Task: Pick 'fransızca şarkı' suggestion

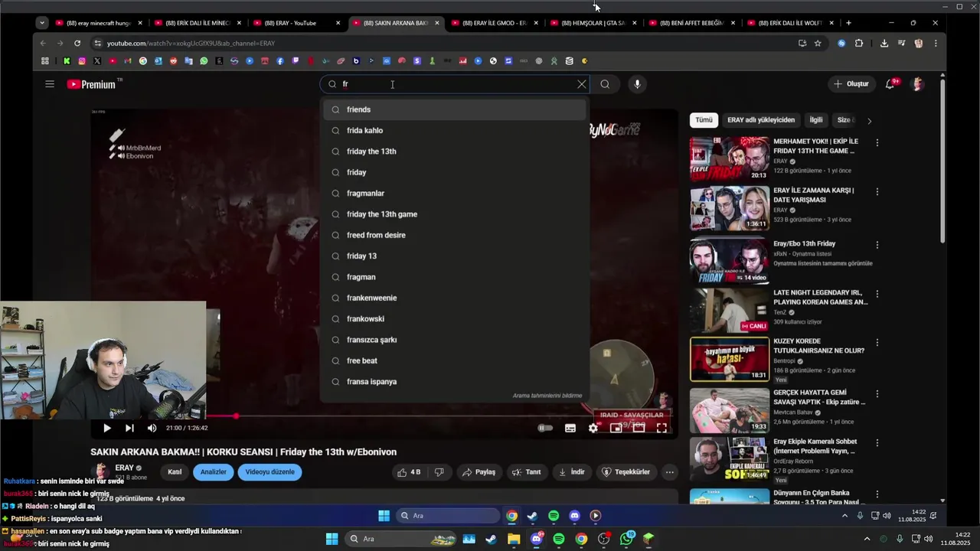Action: 455,340
